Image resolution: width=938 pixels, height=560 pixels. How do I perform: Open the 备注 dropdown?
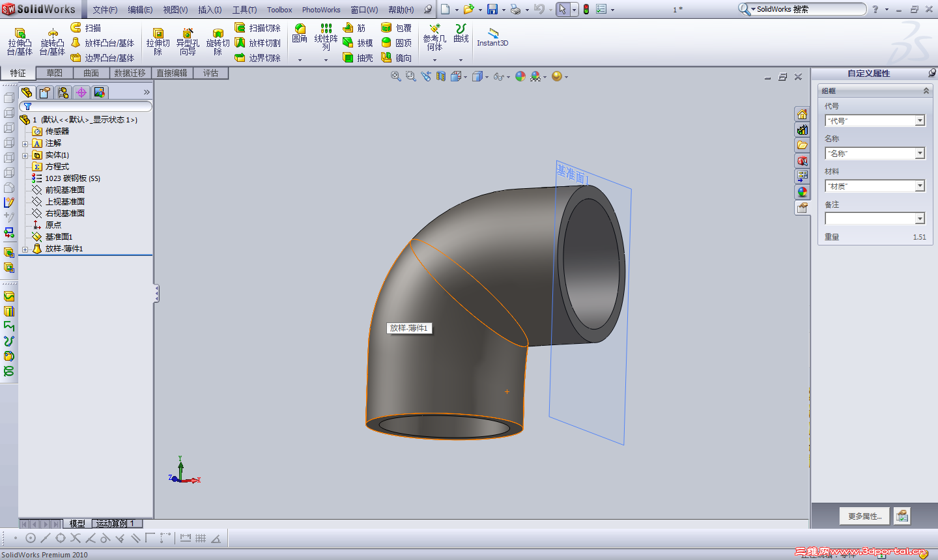920,219
